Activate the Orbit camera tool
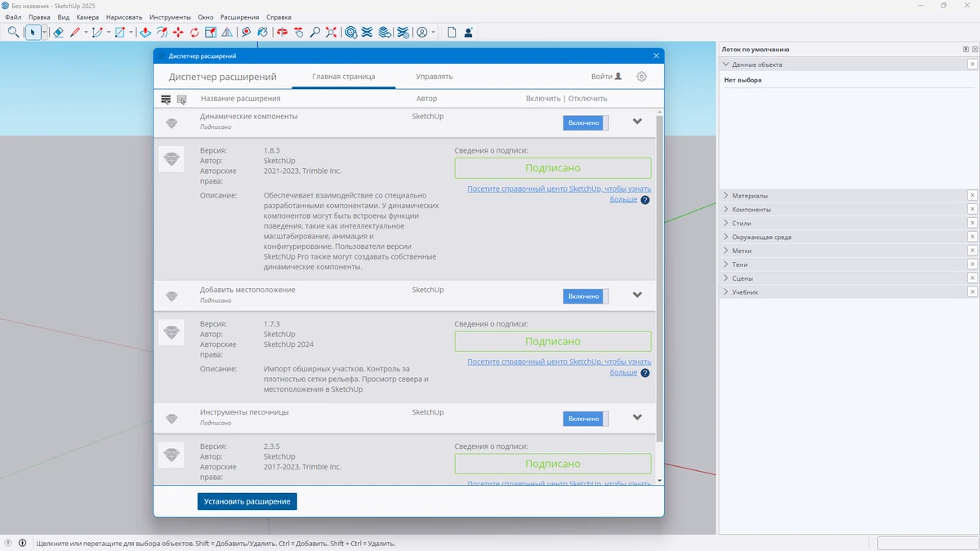 (x=282, y=33)
